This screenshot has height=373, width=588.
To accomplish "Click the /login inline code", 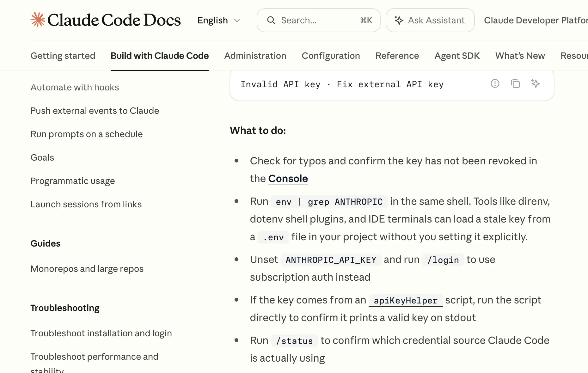I will point(443,260).
